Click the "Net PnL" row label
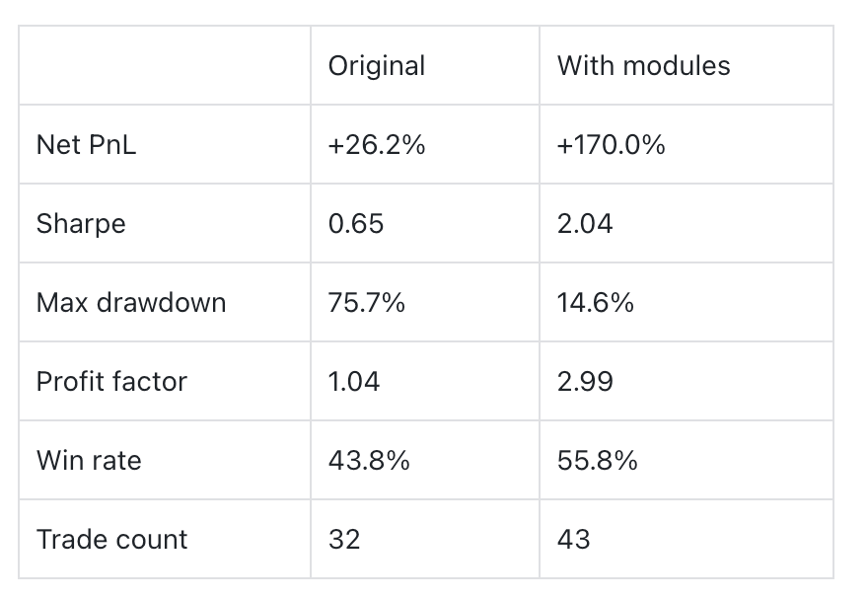This screenshot has width=868, height=600. point(87,145)
